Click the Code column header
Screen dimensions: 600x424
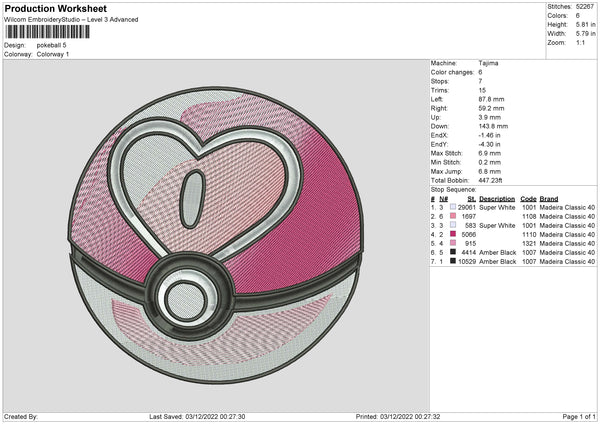point(528,199)
